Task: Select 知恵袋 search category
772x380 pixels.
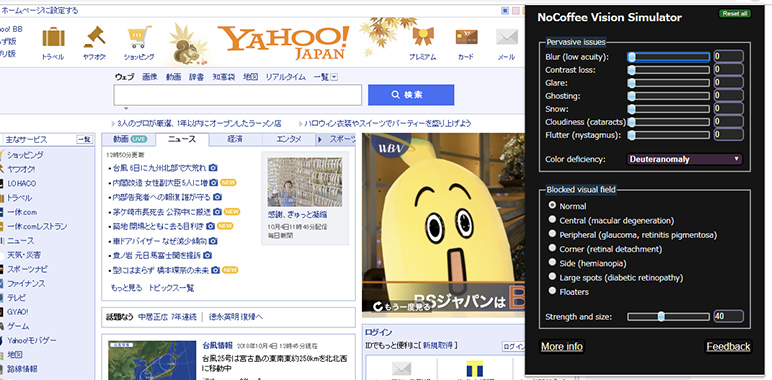Action: pos(224,77)
